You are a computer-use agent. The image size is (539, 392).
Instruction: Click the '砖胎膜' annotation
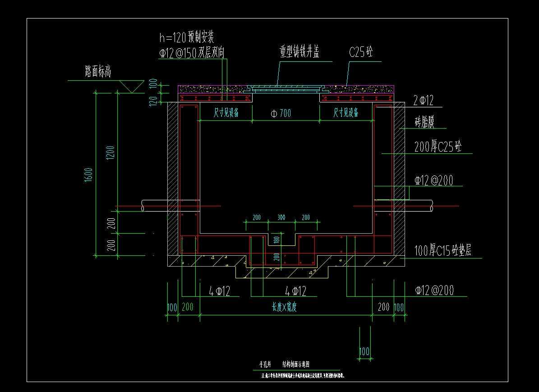424,122
